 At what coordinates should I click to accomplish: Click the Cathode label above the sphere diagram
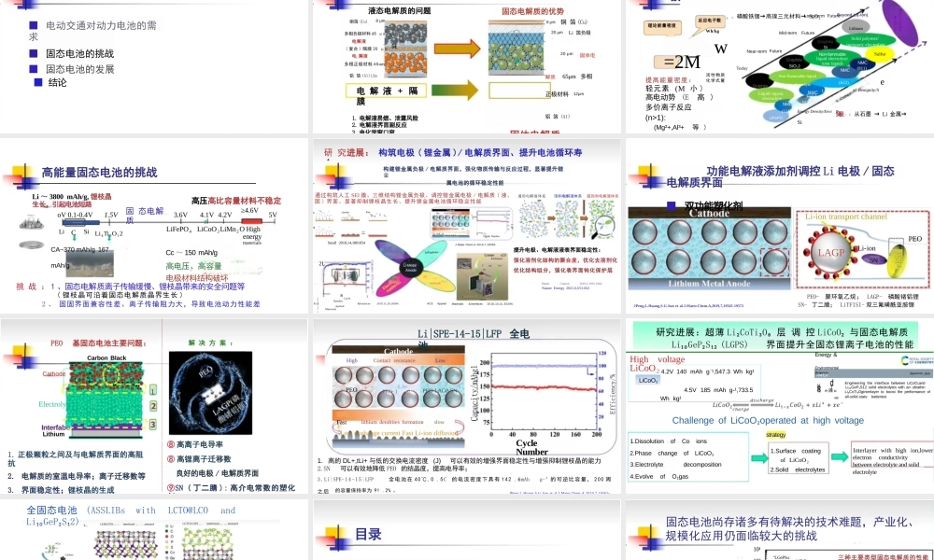click(x=709, y=213)
